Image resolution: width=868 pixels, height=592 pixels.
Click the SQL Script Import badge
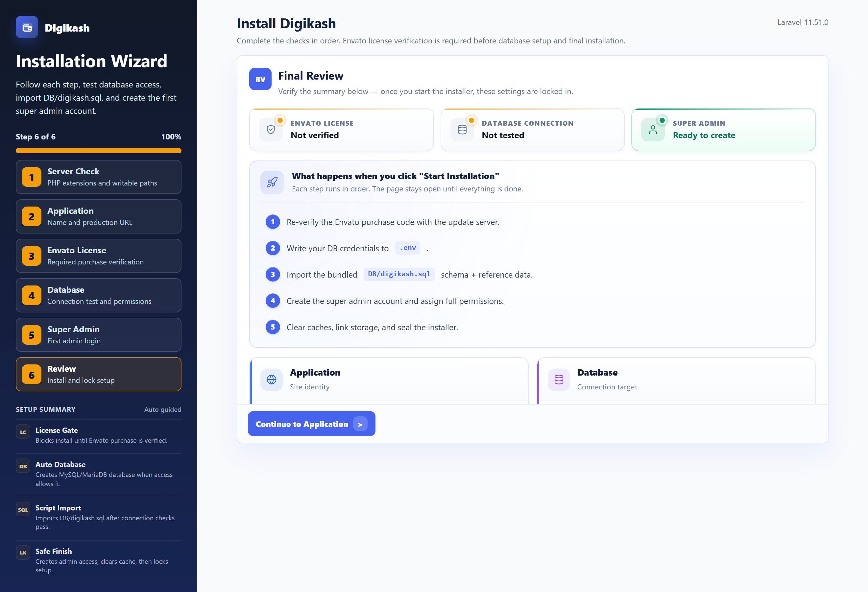(23, 510)
